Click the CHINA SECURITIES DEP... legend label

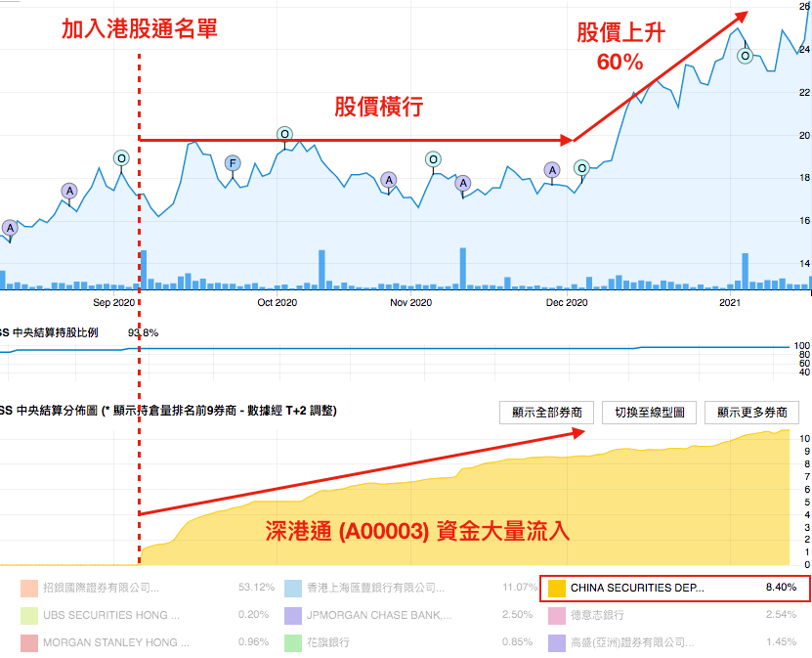(x=637, y=588)
